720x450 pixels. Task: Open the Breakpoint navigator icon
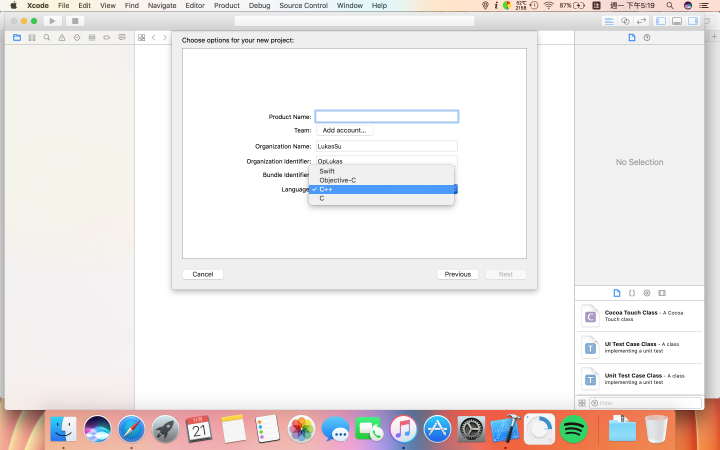(x=107, y=38)
